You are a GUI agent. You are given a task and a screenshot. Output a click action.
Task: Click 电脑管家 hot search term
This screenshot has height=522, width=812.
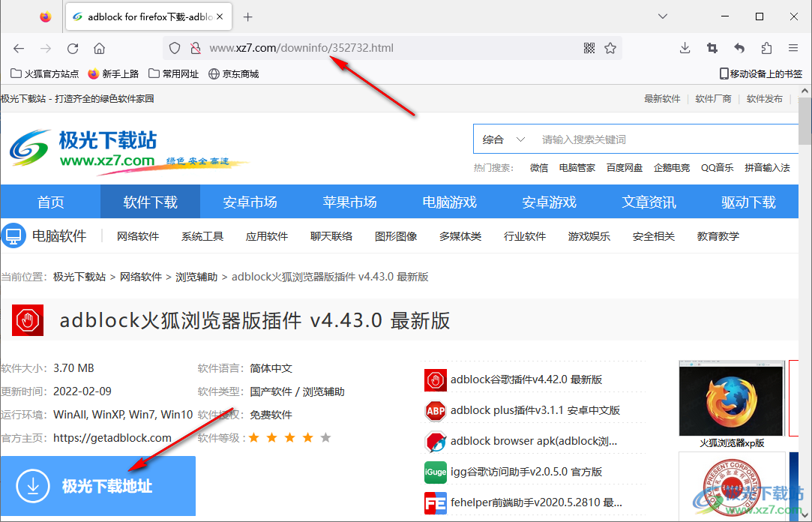[x=577, y=168]
